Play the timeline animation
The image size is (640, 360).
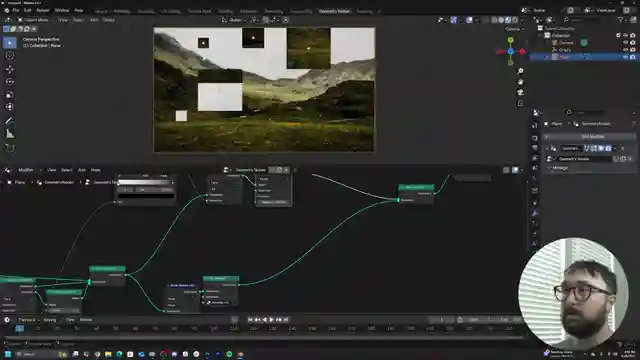click(x=271, y=320)
